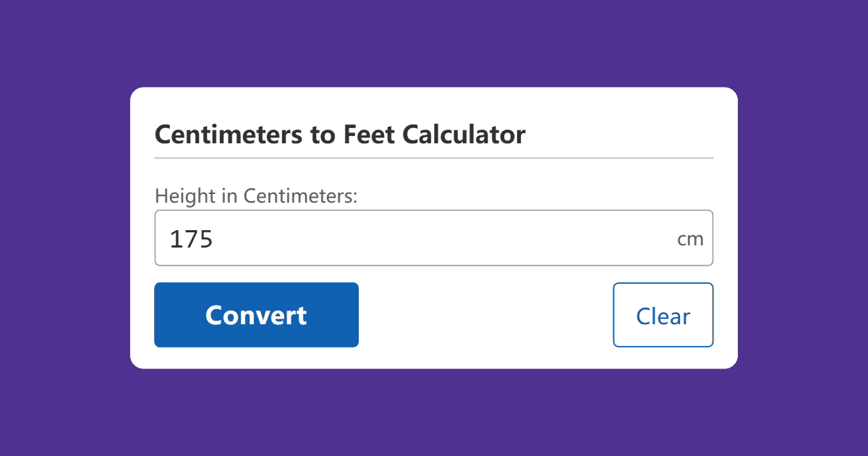Click the blue Convert button
Screen dimensions: 868x456
point(256,315)
